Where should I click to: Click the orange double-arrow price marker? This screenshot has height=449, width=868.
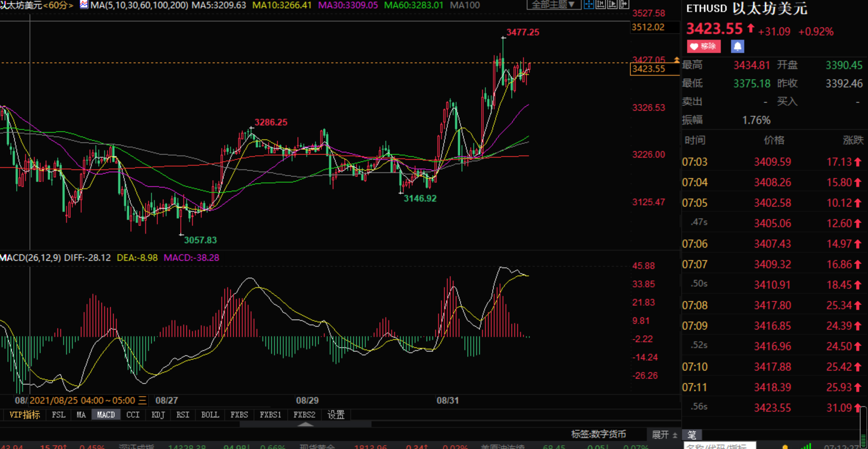676,60
